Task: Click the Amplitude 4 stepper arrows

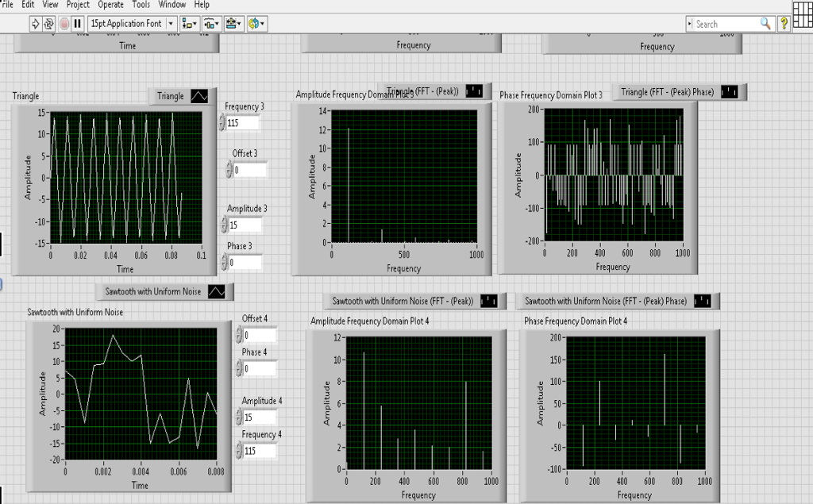Action: point(238,417)
